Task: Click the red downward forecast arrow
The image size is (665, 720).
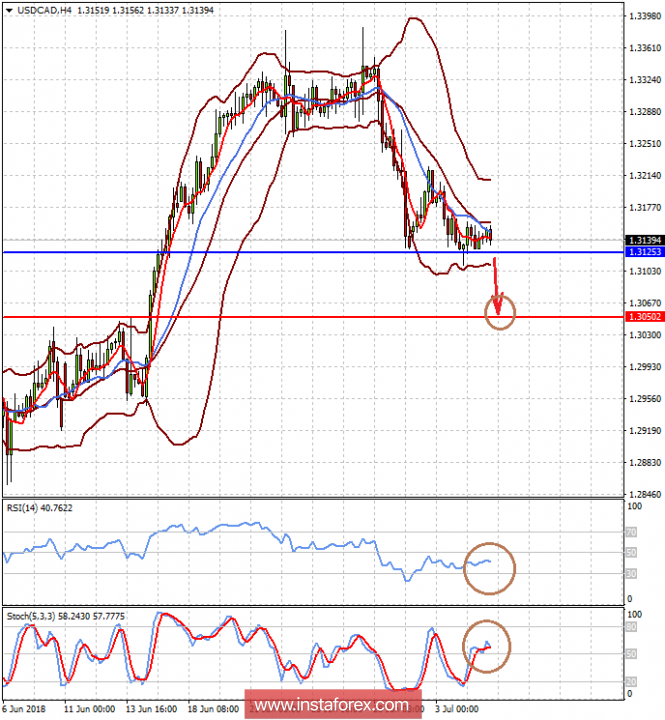Action: pos(495,285)
